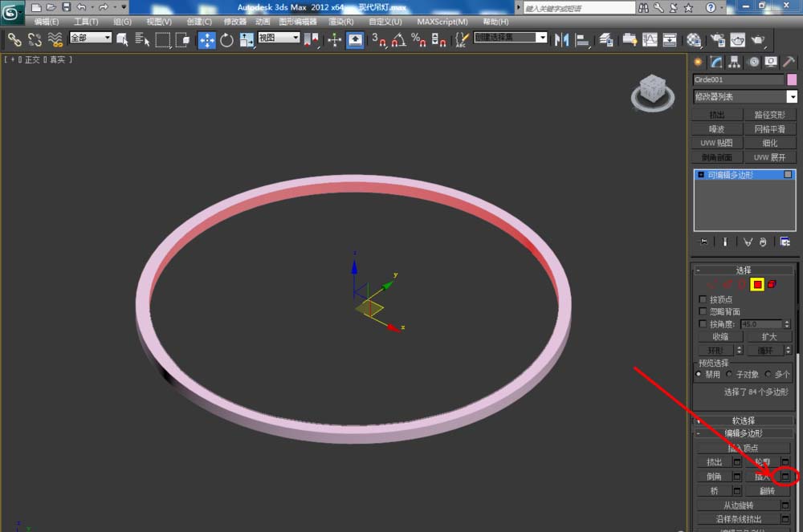Click the Select and Link tool

coord(14,39)
